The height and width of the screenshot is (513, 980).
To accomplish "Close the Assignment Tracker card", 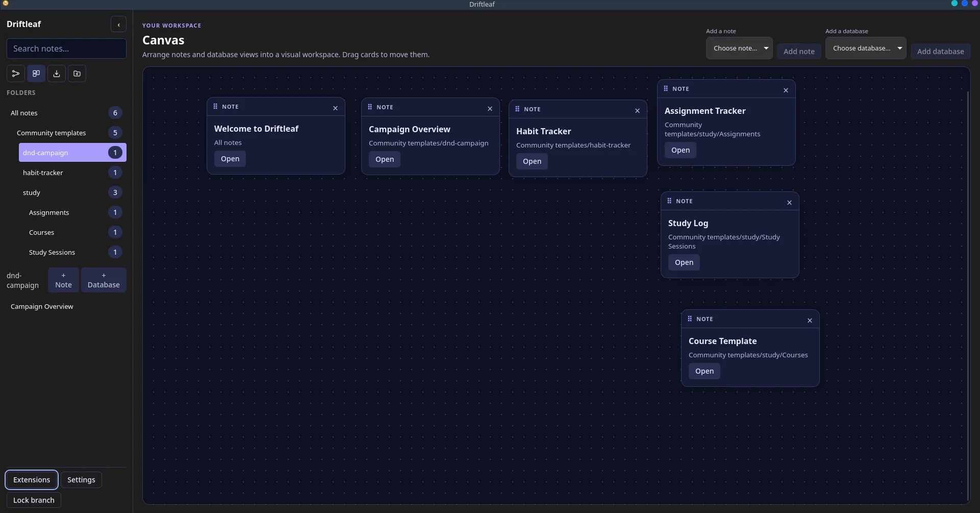I will (786, 90).
